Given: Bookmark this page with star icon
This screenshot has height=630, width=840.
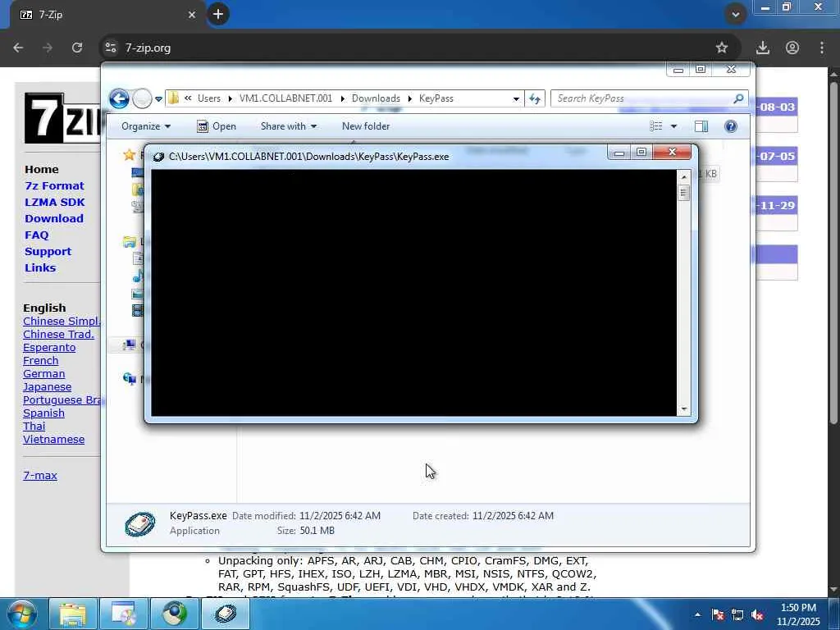Looking at the screenshot, I should point(722,48).
